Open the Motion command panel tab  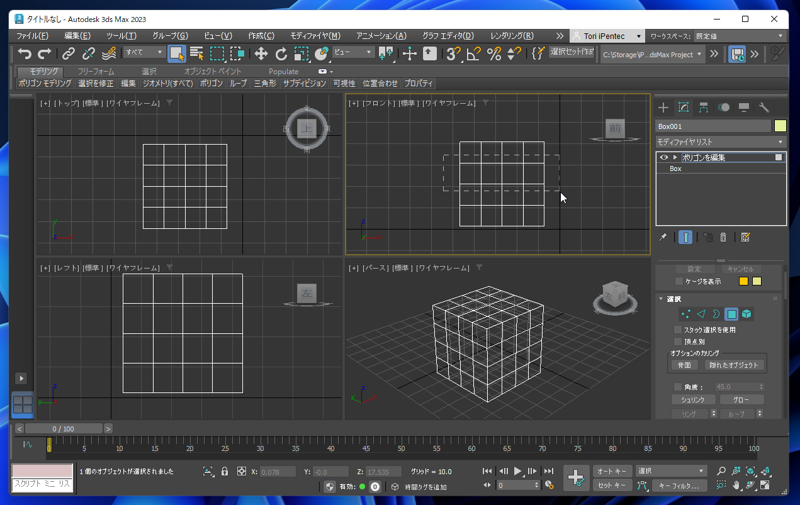[x=723, y=107]
